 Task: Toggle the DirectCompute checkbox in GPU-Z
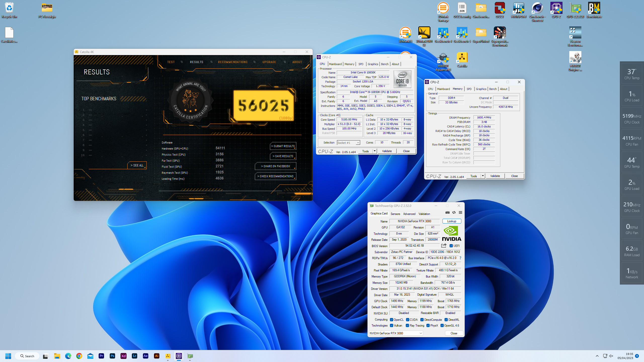tap(422, 320)
